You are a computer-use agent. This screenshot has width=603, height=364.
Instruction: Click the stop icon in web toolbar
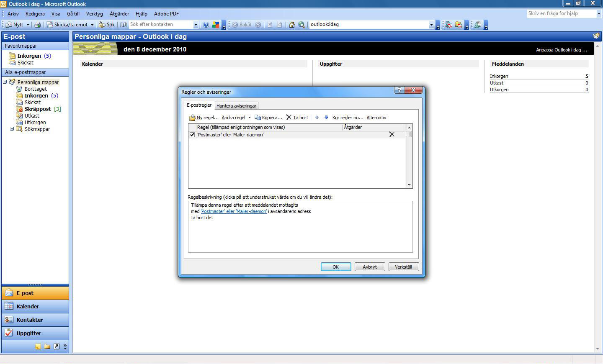pos(270,25)
